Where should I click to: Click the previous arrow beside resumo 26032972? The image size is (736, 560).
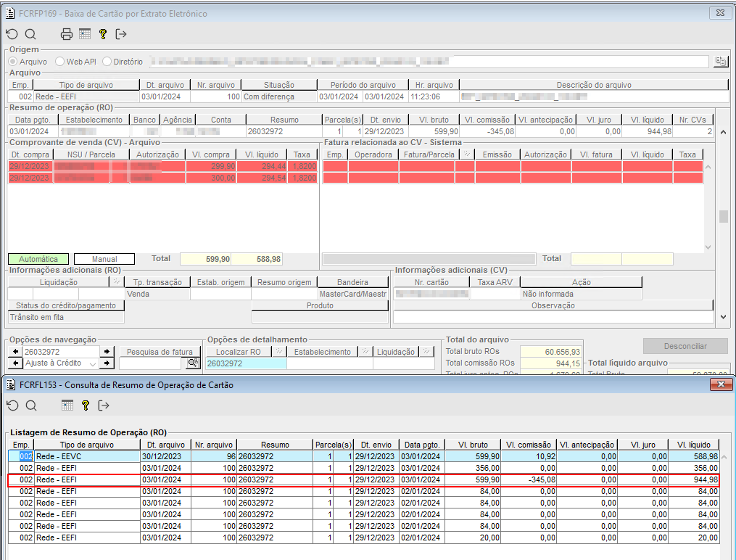click(x=15, y=352)
